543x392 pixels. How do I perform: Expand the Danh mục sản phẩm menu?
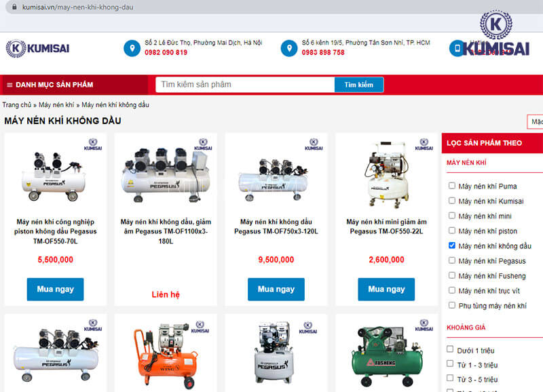click(74, 85)
